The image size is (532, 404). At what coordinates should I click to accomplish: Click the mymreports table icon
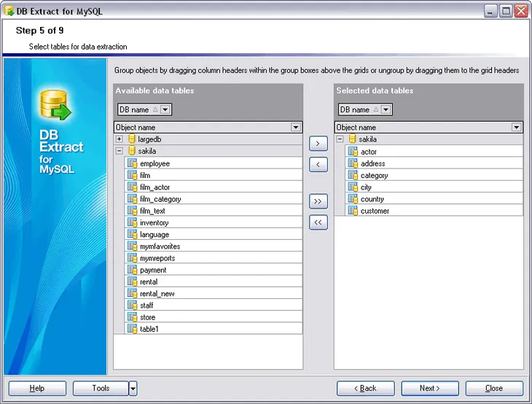click(132, 258)
